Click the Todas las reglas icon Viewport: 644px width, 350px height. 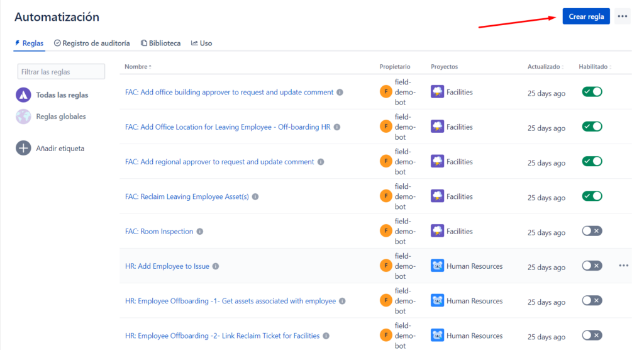(x=23, y=95)
